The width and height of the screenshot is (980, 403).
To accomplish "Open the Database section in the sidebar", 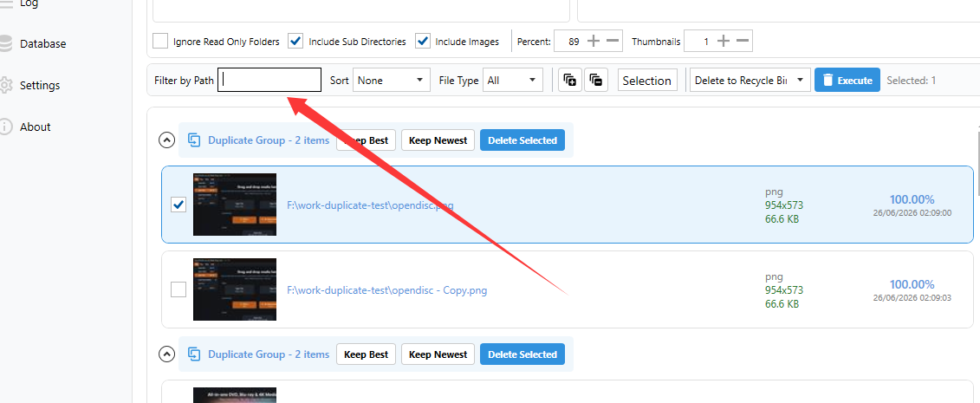I will (x=42, y=43).
